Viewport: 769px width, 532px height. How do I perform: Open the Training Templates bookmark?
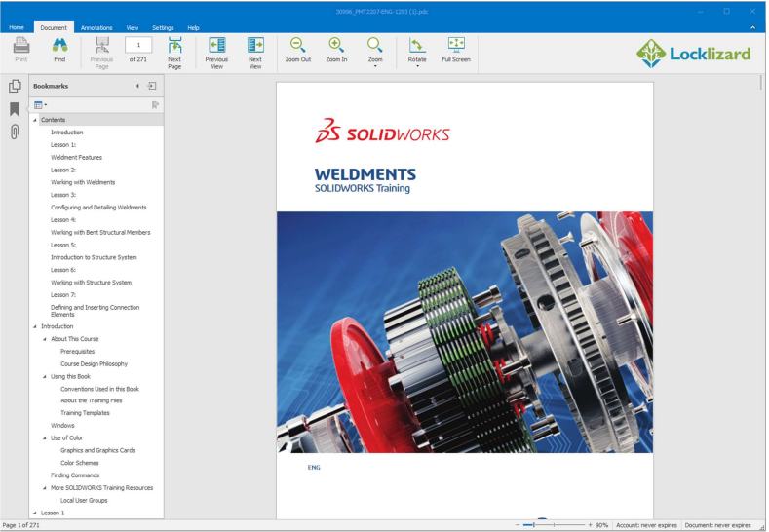tap(86, 413)
